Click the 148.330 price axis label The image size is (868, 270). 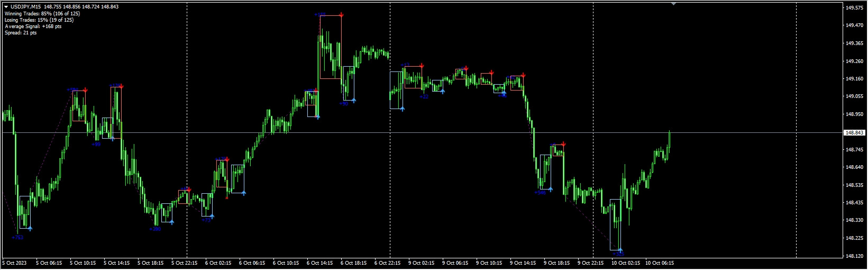click(x=855, y=220)
